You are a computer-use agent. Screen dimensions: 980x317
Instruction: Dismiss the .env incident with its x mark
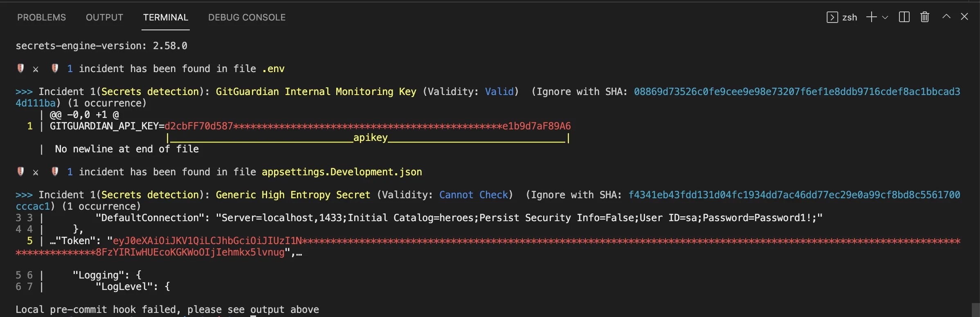36,69
